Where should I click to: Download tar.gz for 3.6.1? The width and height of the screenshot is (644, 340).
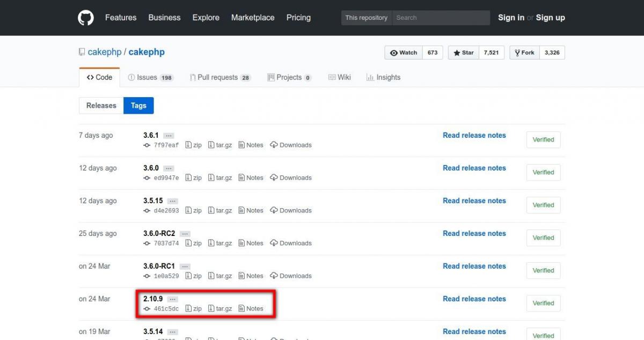coord(220,145)
